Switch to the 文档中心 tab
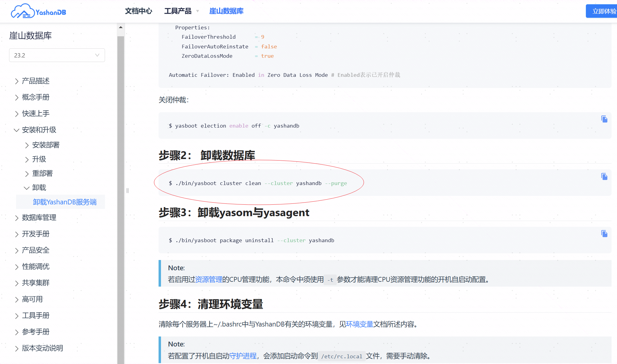Image resolution: width=617 pixels, height=364 pixels. click(x=138, y=11)
